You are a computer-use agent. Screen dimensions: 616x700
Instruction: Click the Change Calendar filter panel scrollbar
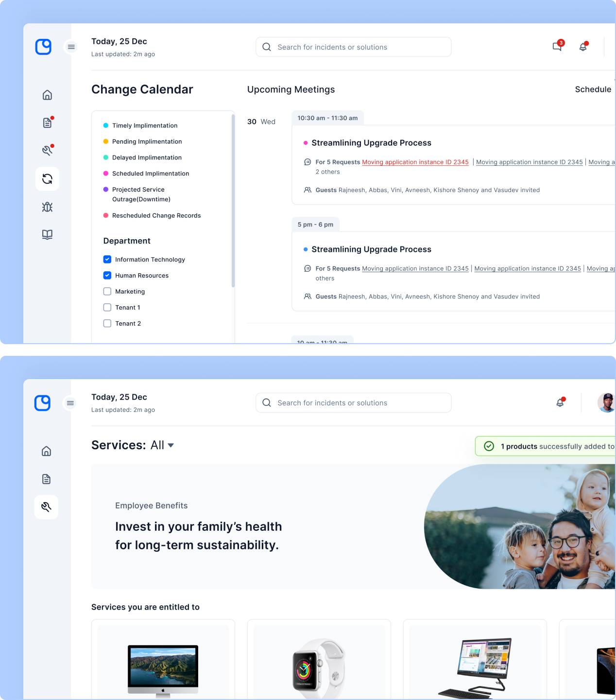233,201
